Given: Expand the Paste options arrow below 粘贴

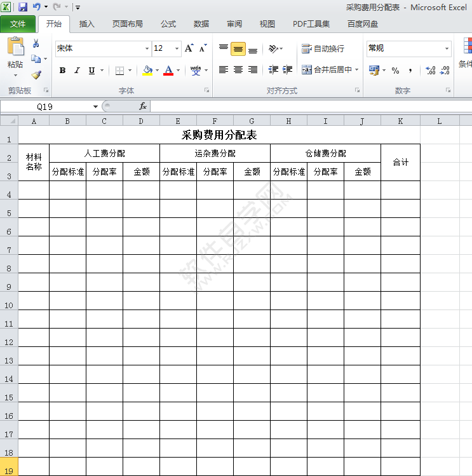Looking at the screenshot, I should [x=15, y=75].
